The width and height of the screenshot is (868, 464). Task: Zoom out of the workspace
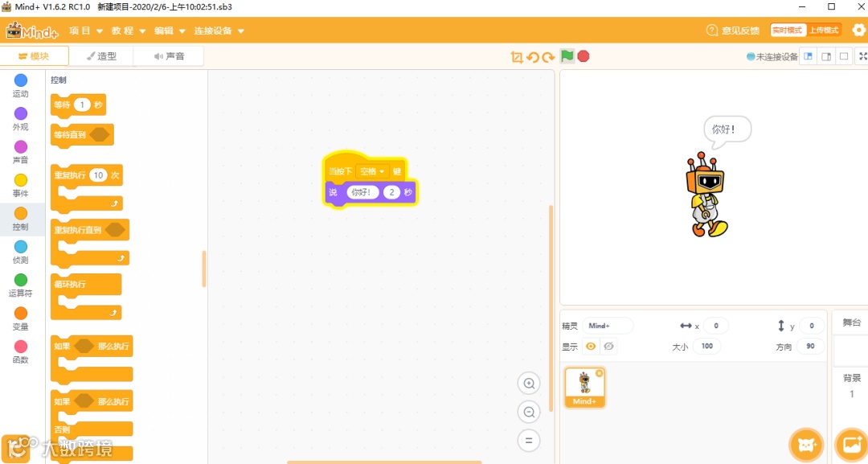[529, 412]
